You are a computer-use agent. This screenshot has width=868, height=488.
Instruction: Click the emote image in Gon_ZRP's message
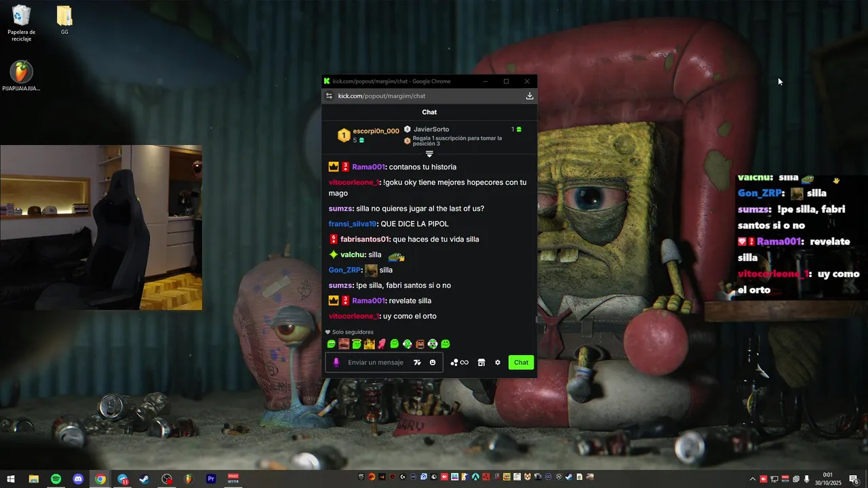click(371, 270)
